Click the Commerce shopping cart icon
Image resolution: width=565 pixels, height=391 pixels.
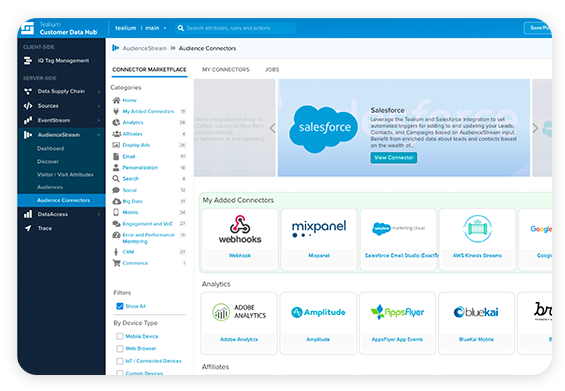[x=116, y=263]
